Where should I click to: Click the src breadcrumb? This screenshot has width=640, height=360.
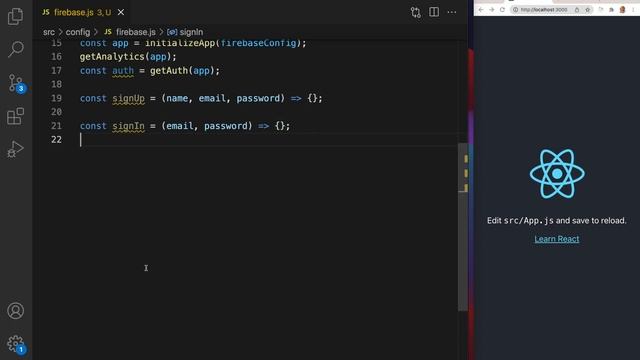(49, 32)
